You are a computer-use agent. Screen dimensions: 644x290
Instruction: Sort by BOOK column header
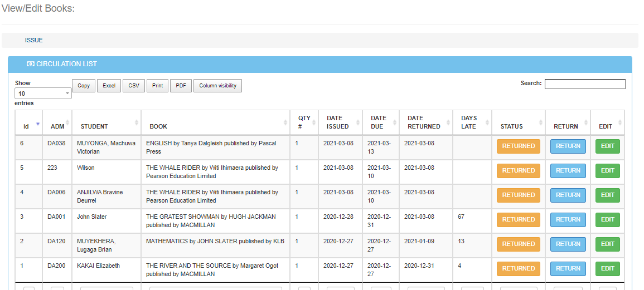coord(158,126)
